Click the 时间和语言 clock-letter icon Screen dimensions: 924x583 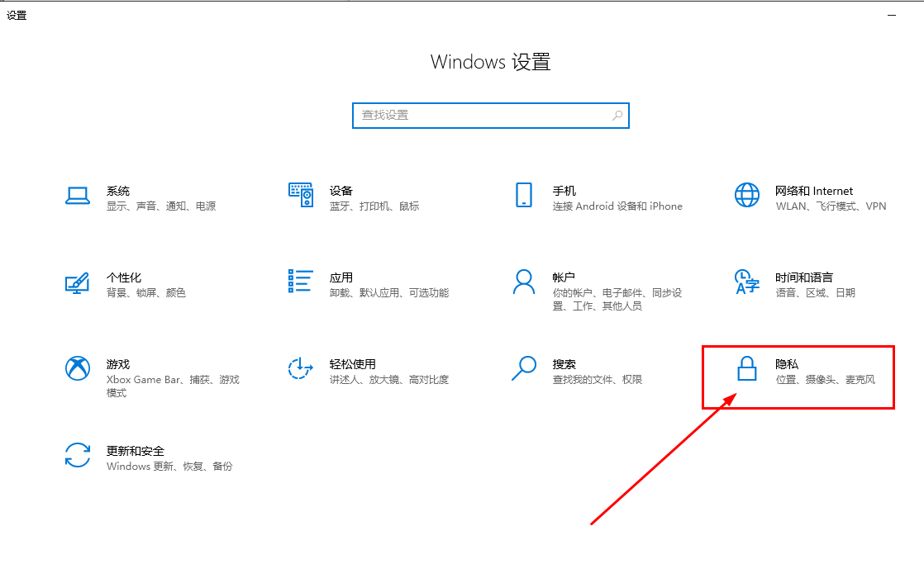click(746, 282)
